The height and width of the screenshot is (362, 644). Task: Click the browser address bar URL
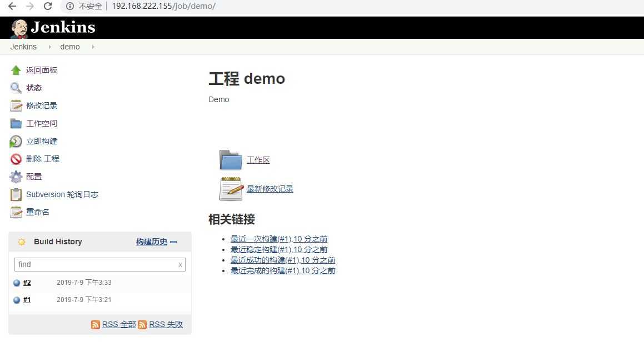click(x=163, y=6)
